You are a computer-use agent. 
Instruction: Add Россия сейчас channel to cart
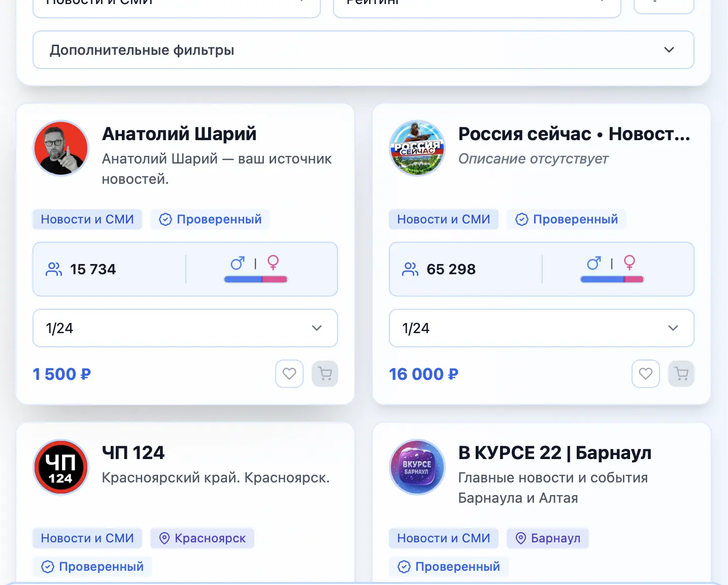click(681, 374)
